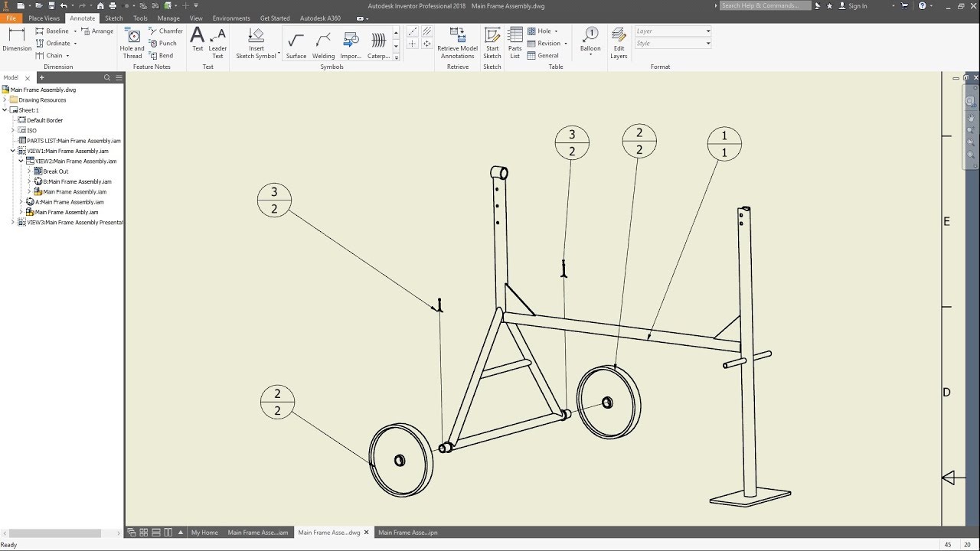Expand the Break Out node under VIEW2

(29, 171)
